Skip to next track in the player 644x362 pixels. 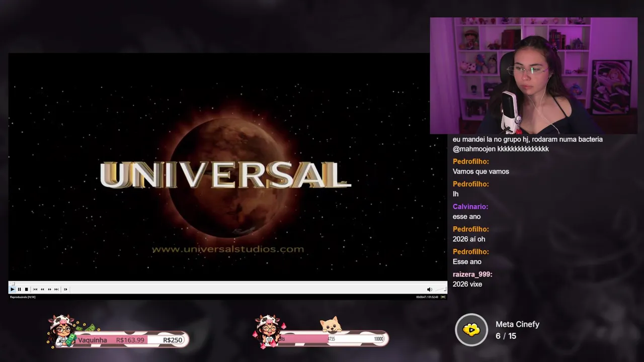pos(56,289)
